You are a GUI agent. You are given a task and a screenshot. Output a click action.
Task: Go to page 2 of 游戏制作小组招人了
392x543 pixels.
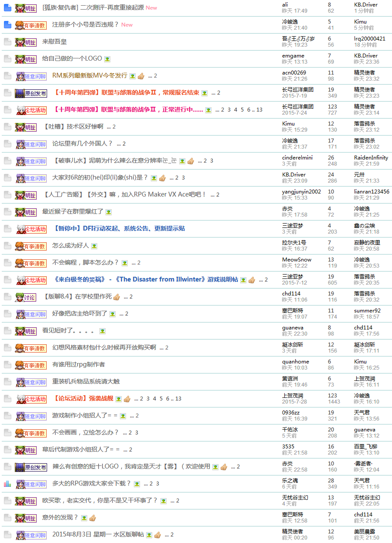point(137,416)
